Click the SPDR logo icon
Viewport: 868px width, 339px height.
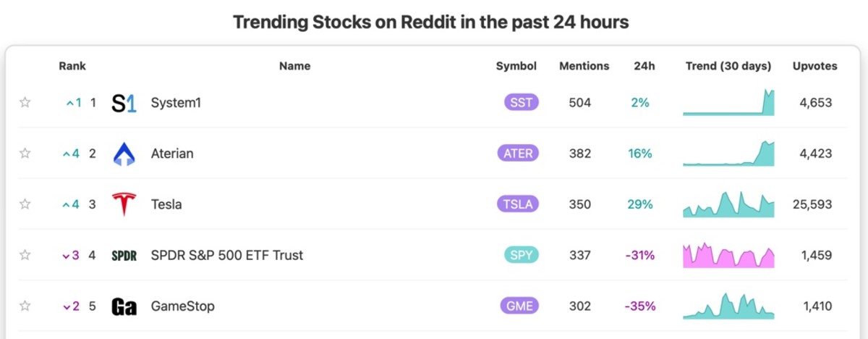coord(124,255)
